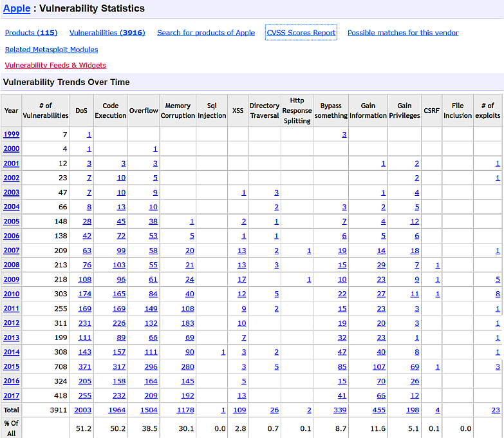Click 2012 Memory Corruption count 183
504x438 pixels.
pos(188,323)
